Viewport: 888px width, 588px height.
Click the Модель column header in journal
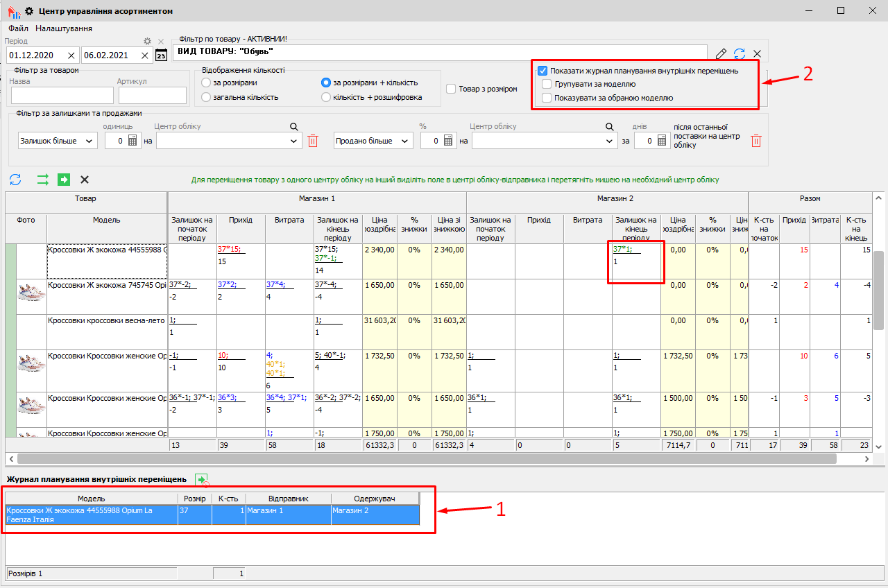(x=91, y=499)
